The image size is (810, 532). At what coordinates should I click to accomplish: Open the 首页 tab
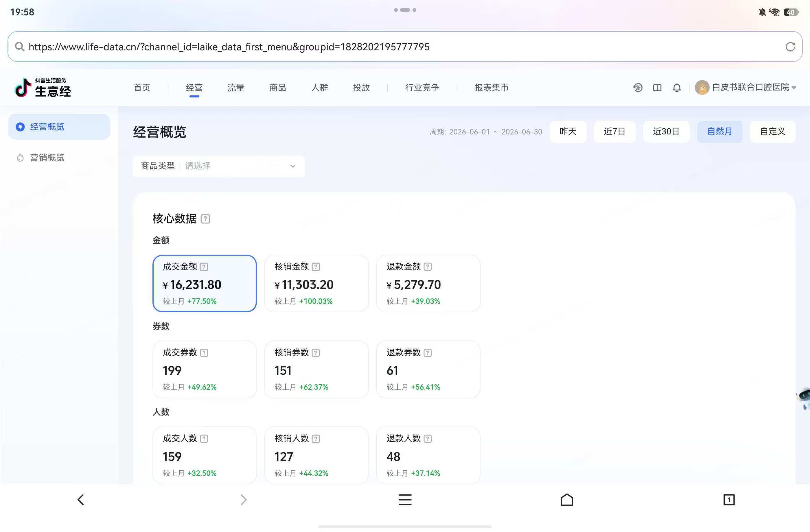click(142, 88)
